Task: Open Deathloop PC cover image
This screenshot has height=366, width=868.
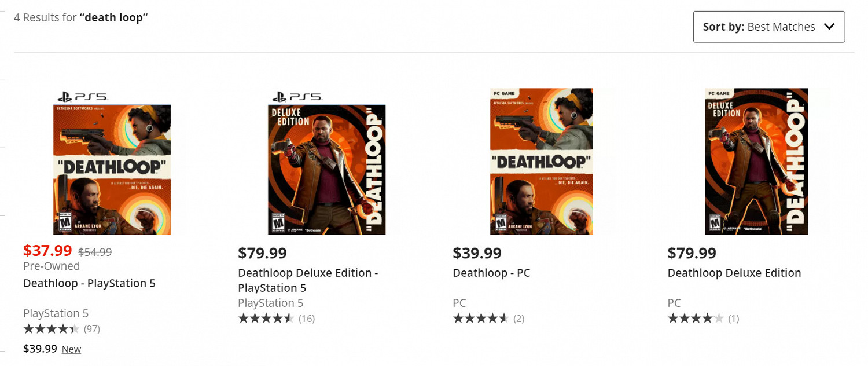Action: point(542,162)
